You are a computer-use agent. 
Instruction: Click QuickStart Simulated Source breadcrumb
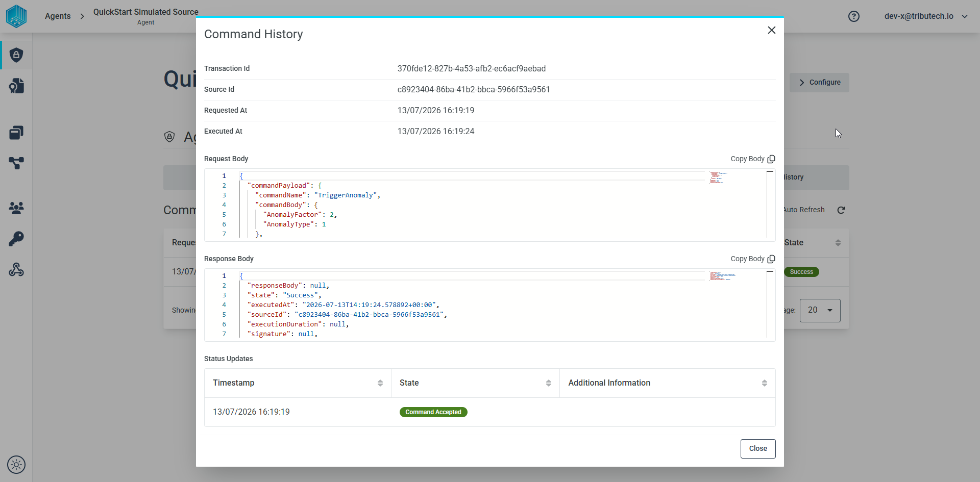pos(146,12)
